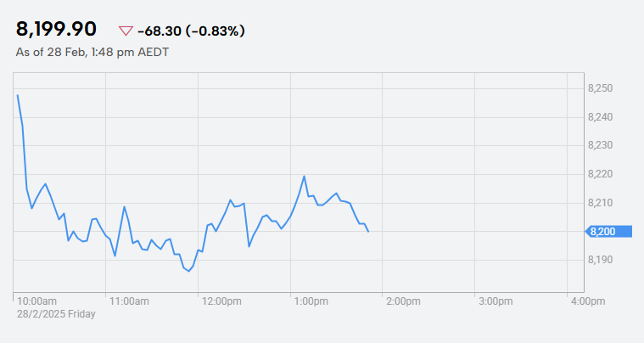Click the 2:00pm time axis label
This screenshot has width=644, height=343.
tap(403, 301)
